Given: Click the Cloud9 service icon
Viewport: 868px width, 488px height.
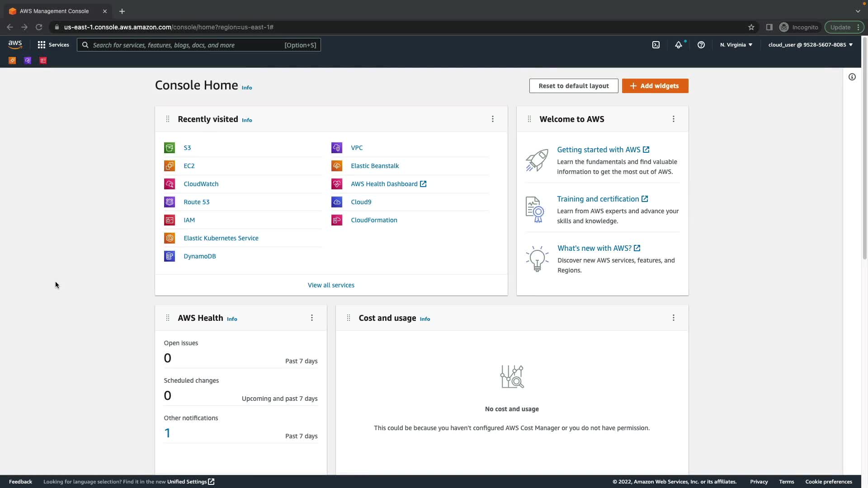Looking at the screenshot, I should (x=337, y=202).
